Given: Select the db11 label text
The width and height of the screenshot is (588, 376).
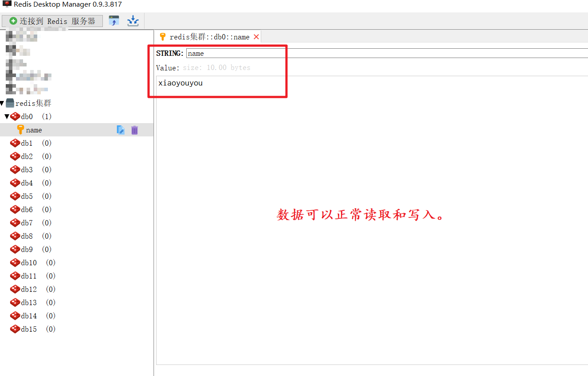Looking at the screenshot, I should click(29, 276).
